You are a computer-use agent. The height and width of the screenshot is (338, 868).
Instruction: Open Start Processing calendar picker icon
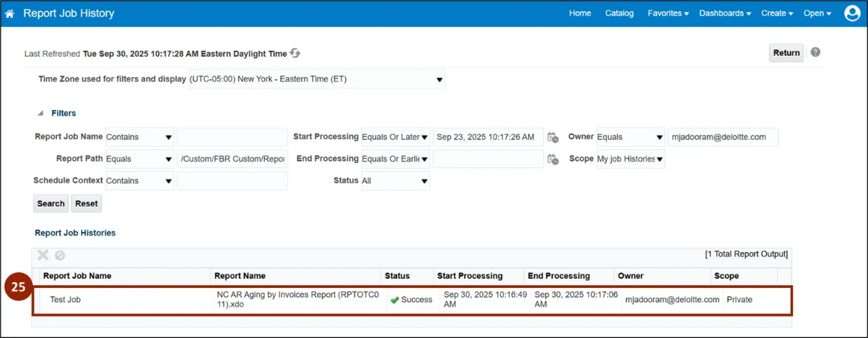[553, 137]
